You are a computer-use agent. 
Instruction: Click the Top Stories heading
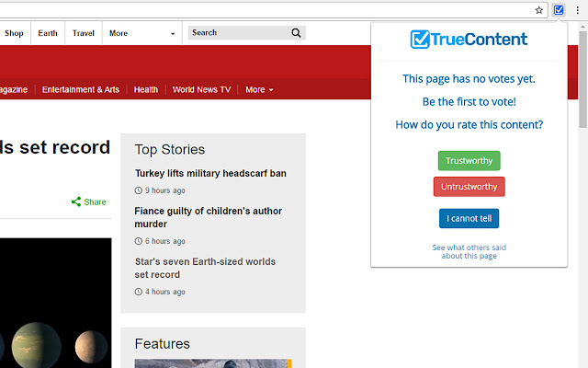170,150
